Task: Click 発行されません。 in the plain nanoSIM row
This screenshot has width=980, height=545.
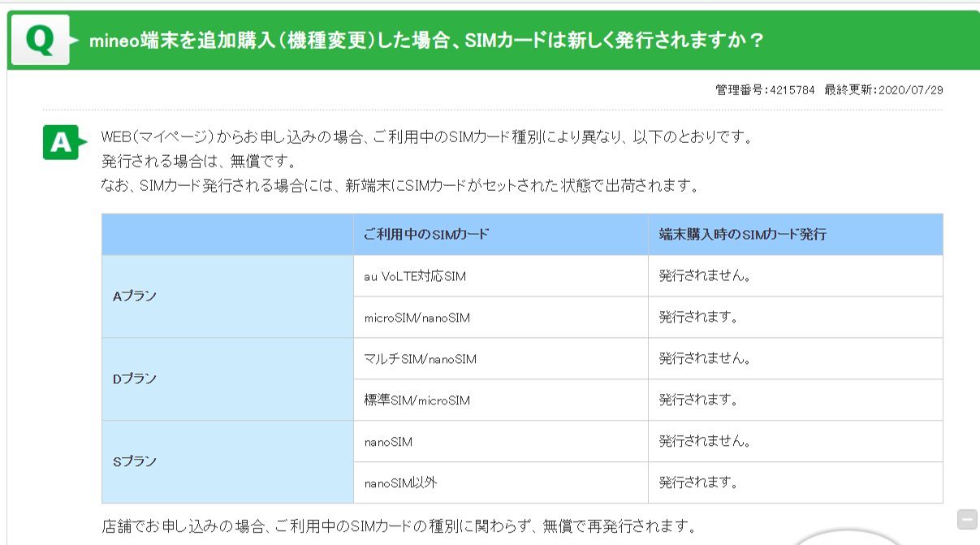Action: point(705,442)
